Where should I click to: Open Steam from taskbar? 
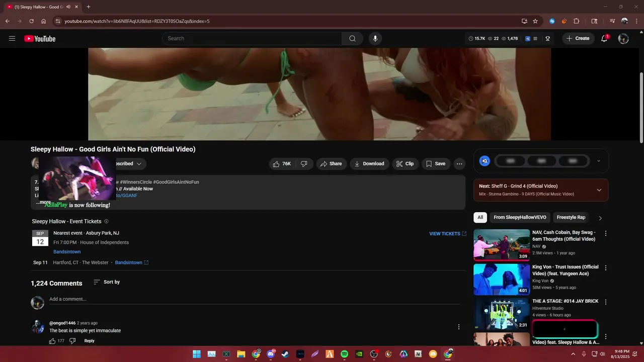(286, 354)
